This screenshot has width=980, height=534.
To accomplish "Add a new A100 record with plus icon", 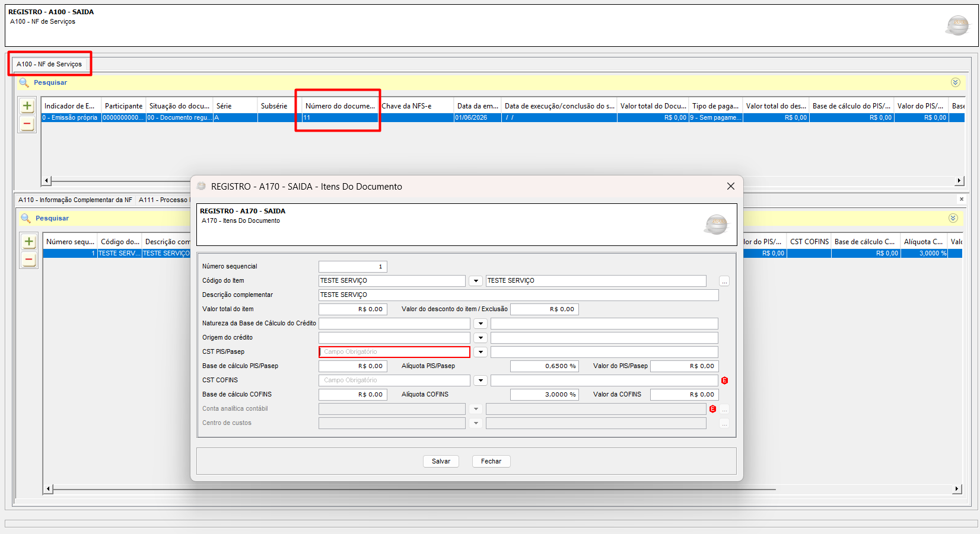I will [x=27, y=106].
